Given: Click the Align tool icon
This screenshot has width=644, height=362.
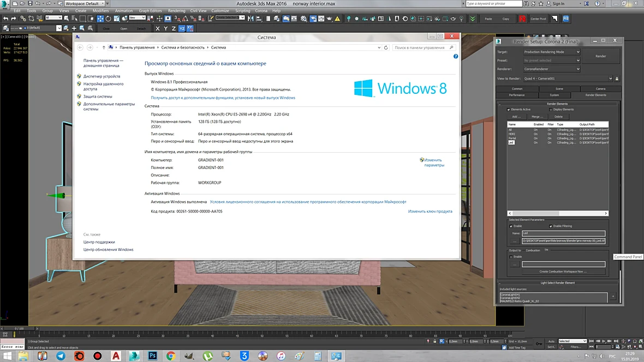Looking at the screenshot, I should (259, 19).
